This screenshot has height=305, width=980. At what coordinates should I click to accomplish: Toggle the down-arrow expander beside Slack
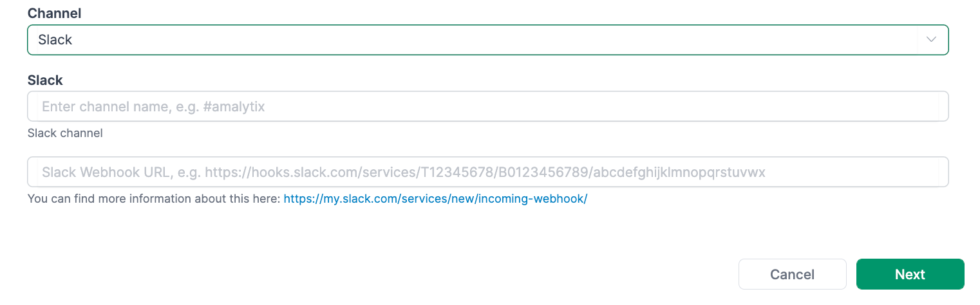[x=931, y=40]
